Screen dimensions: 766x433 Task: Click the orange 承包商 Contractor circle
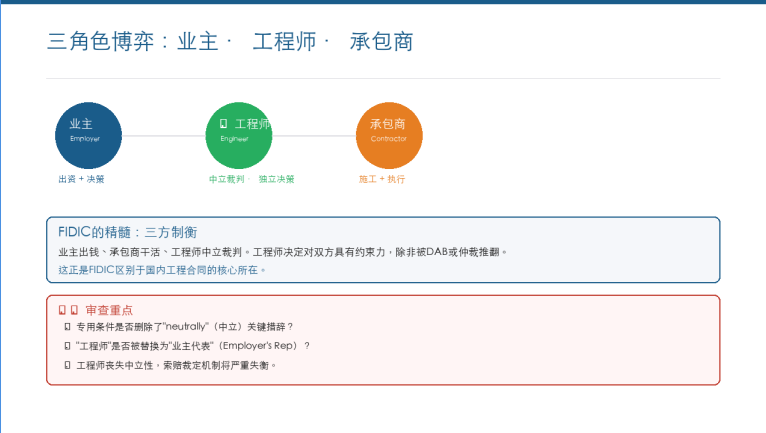[x=389, y=135]
